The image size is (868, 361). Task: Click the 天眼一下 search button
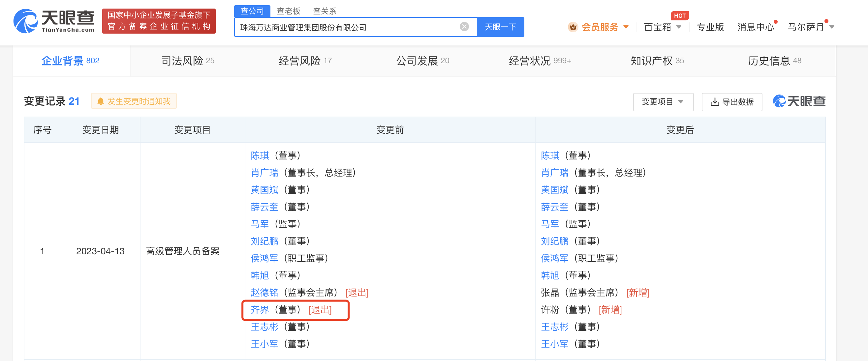coord(500,27)
